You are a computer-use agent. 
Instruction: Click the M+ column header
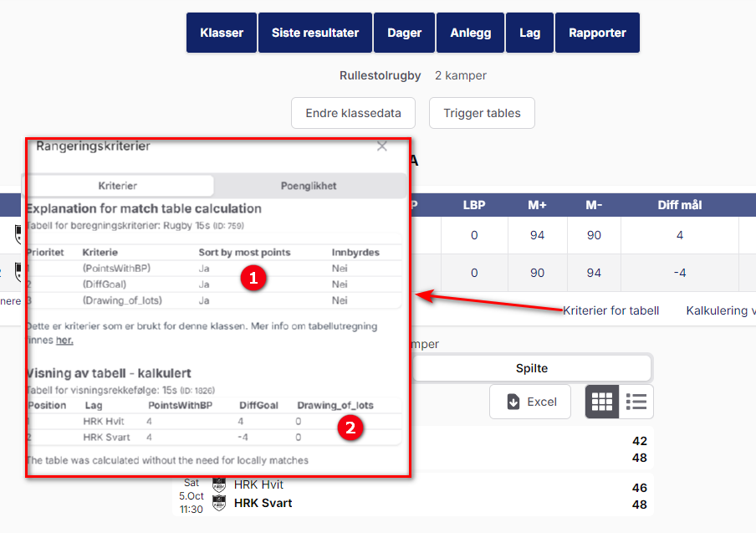click(537, 205)
